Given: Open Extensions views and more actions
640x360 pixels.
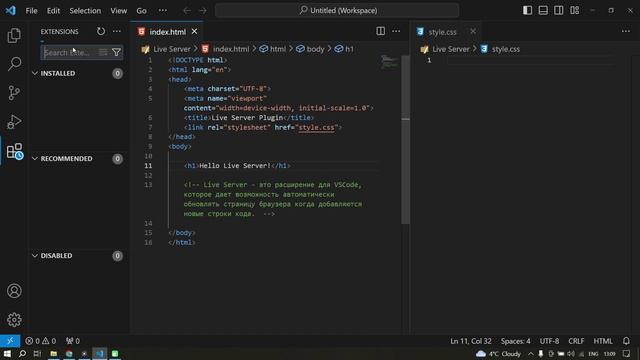Looking at the screenshot, I should tap(117, 31).
